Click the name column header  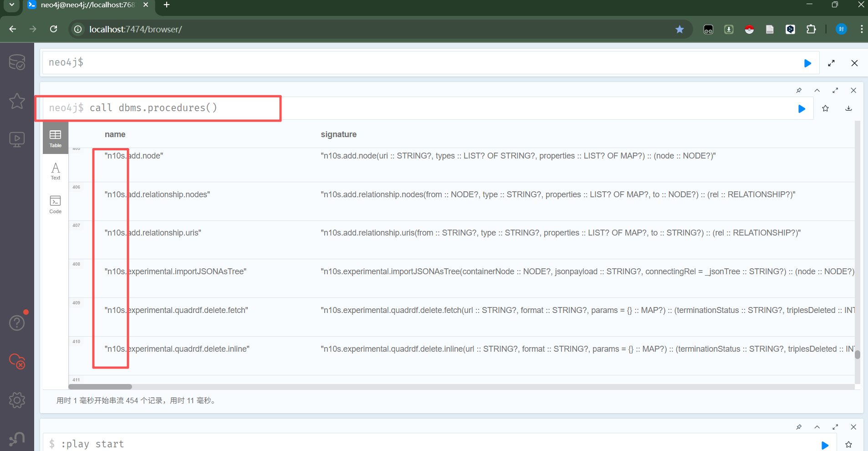click(115, 134)
